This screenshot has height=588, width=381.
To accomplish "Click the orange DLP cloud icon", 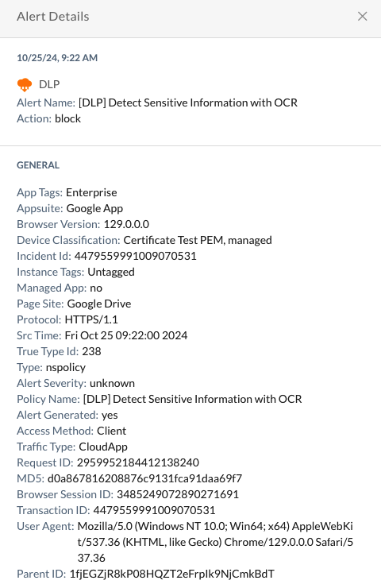I will 25,84.
